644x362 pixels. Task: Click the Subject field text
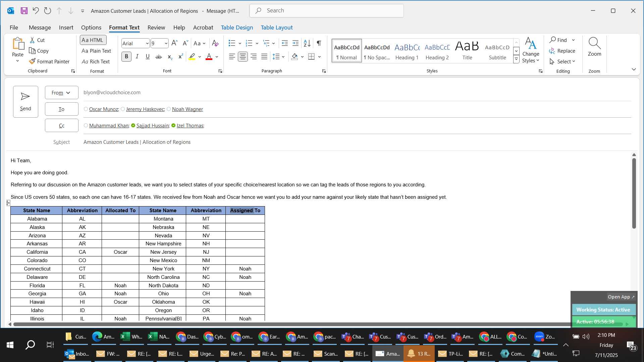[137, 142]
